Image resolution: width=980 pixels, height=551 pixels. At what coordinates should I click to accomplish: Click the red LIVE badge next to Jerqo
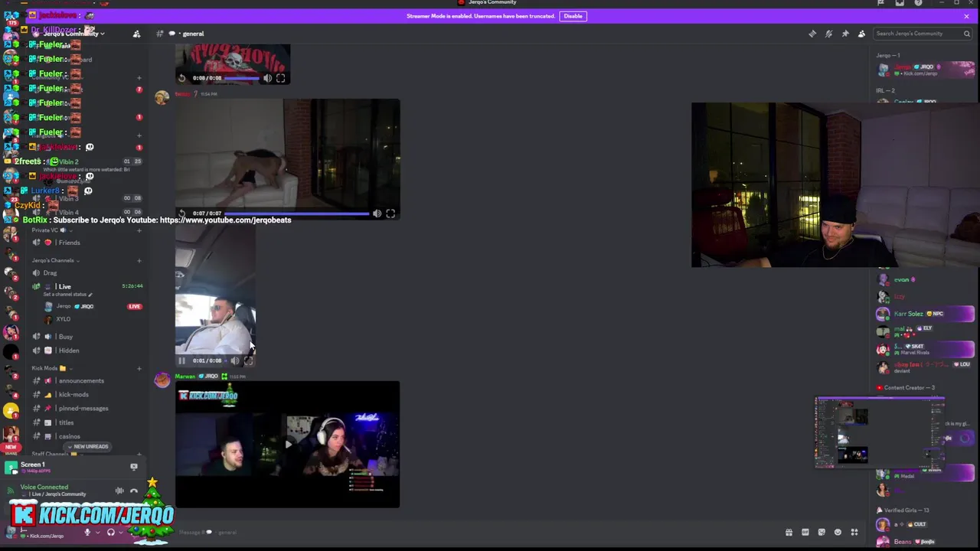(135, 307)
